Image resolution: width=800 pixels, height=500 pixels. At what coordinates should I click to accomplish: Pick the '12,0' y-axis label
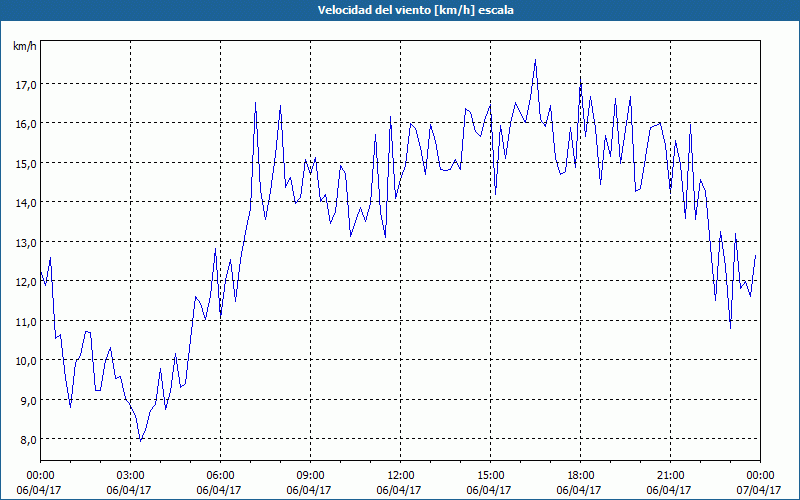pyautogui.click(x=26, y=282)
